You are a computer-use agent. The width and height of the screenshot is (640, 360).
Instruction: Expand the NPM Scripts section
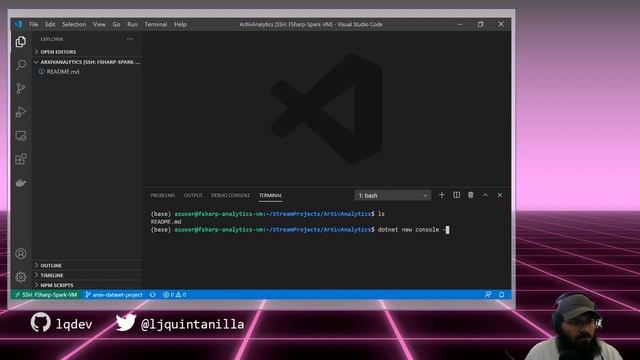[x=87, y=285]
